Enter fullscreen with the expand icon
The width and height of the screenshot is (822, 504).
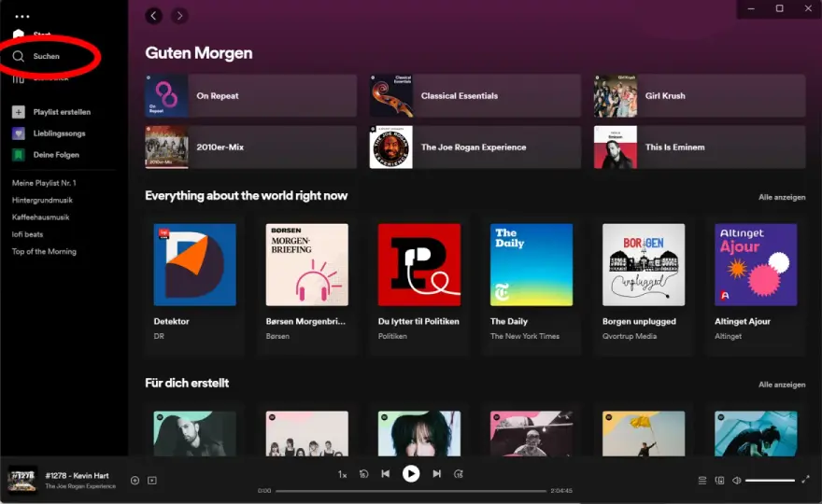[806, 480]
